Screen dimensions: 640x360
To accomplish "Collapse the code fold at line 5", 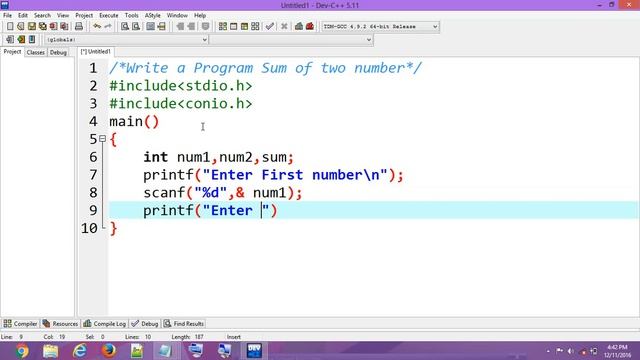I will (x=102, y=139).
